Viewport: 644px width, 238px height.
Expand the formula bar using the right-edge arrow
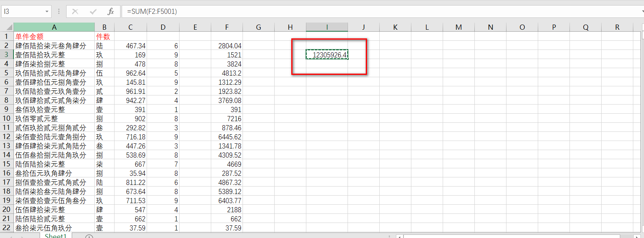tap(642, 11)
